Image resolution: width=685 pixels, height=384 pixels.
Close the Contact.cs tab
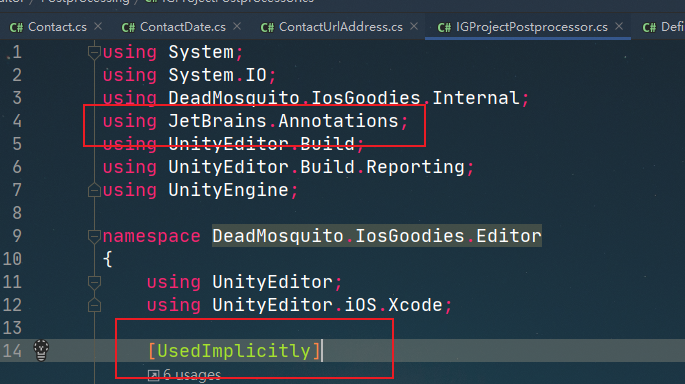click(x=98, y=27)
